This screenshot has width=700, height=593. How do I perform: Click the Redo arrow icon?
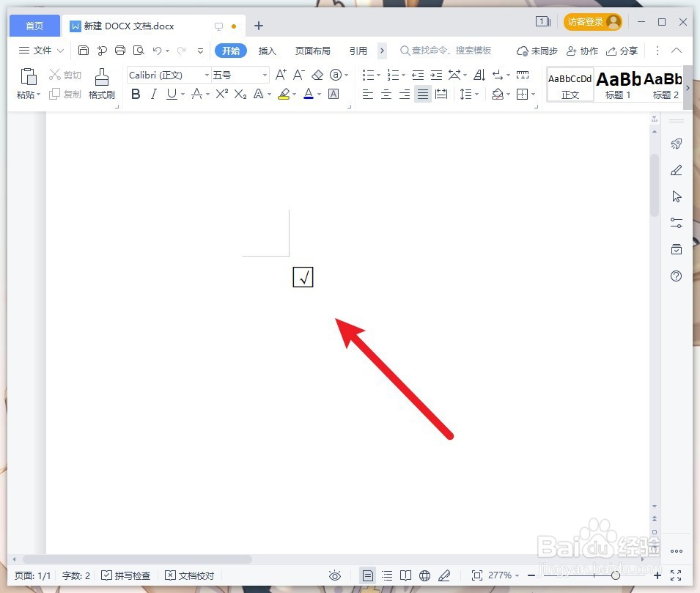pyautogui.click(x=181, y=51)
